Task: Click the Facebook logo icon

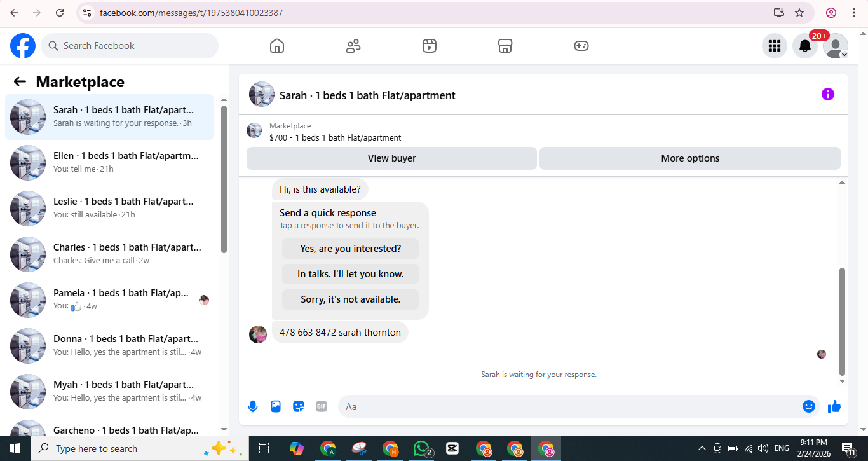Action: 23,46
